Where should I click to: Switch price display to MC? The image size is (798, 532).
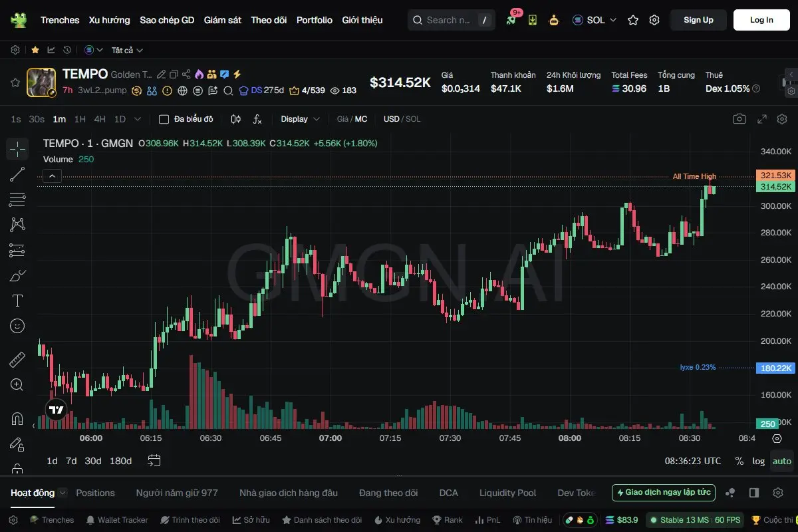tap(361, 119)
